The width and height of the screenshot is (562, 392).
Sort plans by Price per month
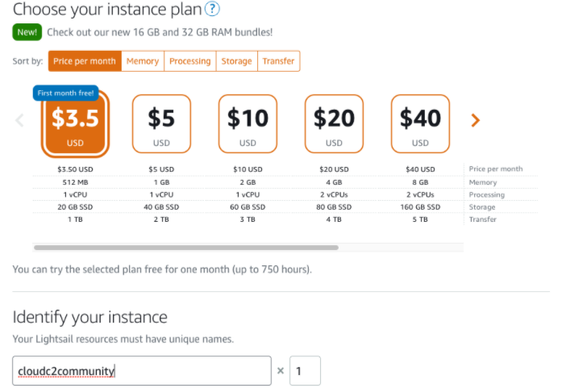(x=85, y=61)
